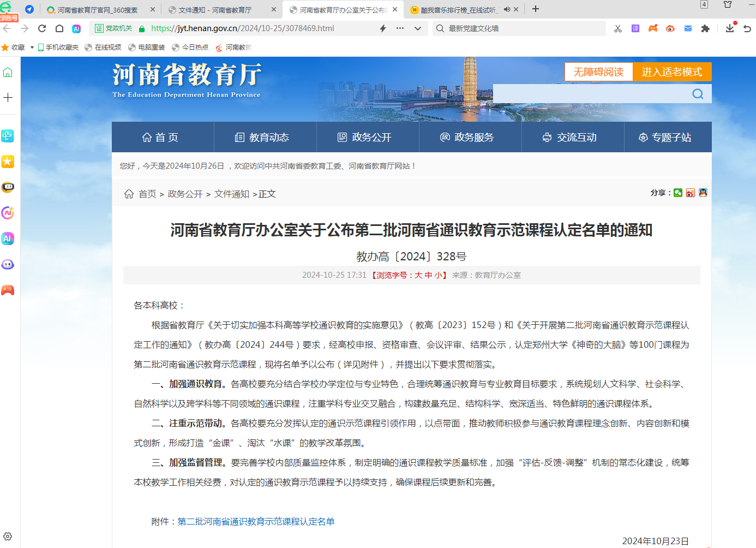Open 手机收藏夹 bookmark

[58, 47]
